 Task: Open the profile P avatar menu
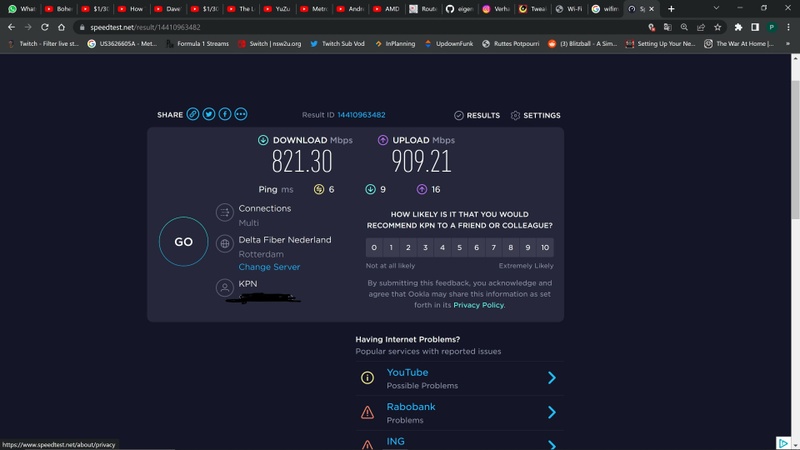tap(771, 27)
